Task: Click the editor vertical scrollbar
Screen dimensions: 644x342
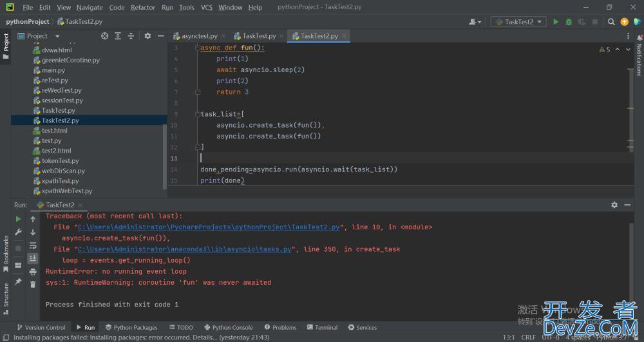Action: pyautogui.click(x=630, y=109)
